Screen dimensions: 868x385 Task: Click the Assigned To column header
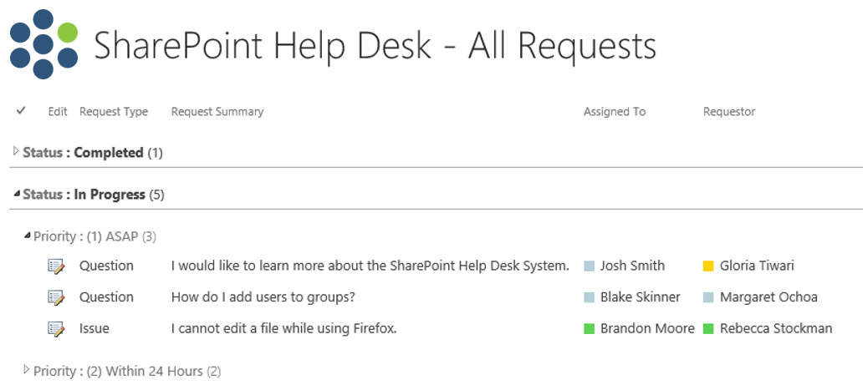(615, 112)
